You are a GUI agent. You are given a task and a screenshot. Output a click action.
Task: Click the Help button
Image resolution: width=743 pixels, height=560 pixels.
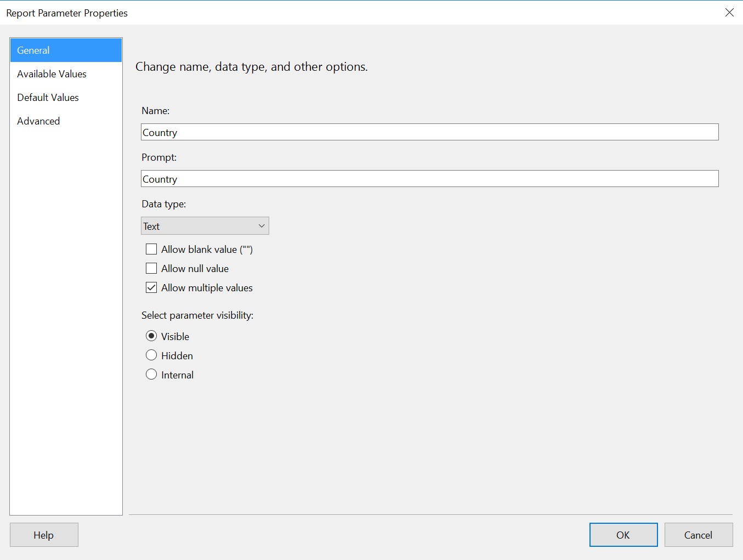[44, 535]
